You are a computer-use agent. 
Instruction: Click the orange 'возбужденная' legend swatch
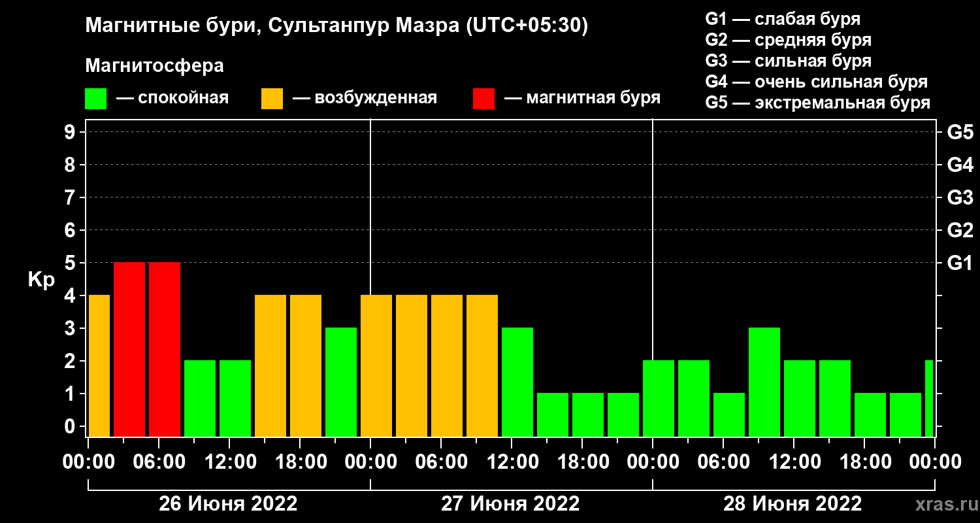(272, 99)
